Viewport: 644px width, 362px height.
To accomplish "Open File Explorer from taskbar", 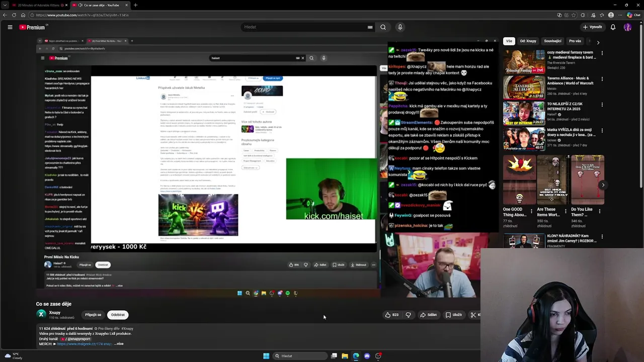I will tap(345, 356).
